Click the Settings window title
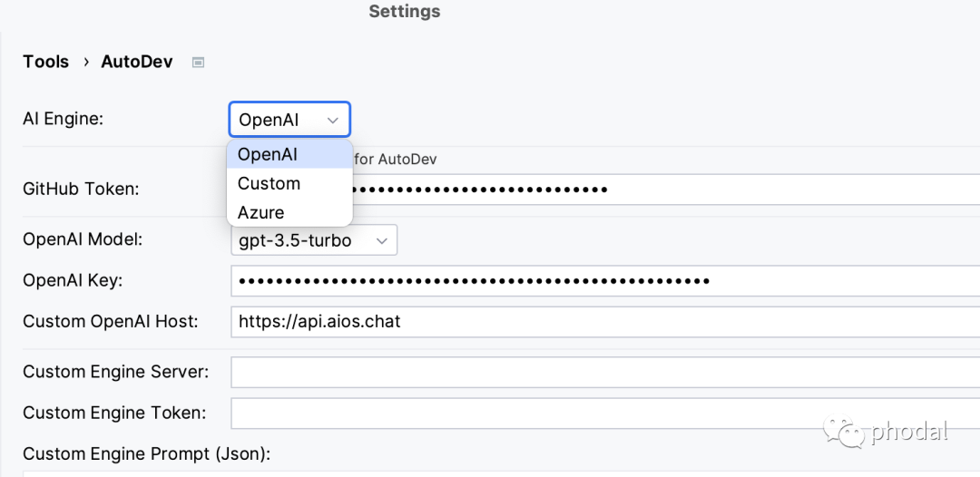This screenshot has height=477, width=980. (405, 12)
